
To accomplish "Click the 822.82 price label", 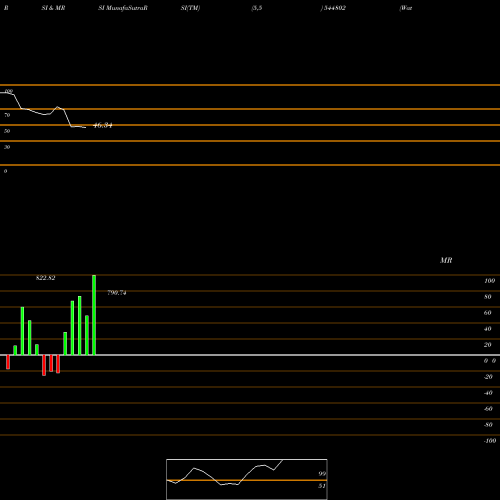I will (x=46, y=278).
